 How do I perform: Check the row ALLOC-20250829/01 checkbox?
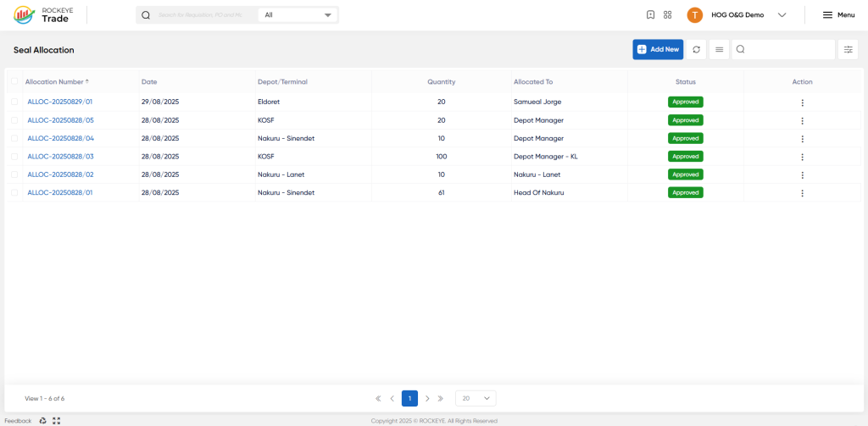tap(14, 102)
